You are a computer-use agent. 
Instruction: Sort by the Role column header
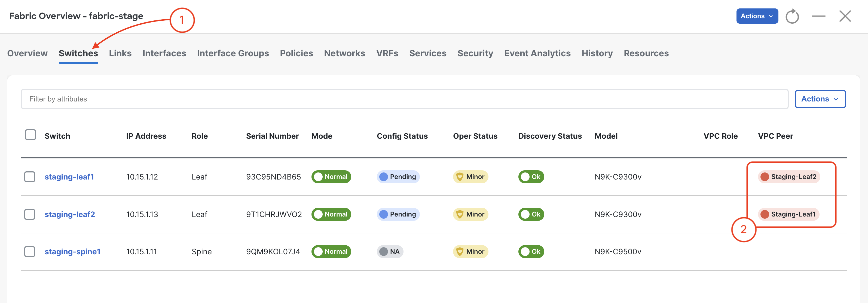(200, 136)
